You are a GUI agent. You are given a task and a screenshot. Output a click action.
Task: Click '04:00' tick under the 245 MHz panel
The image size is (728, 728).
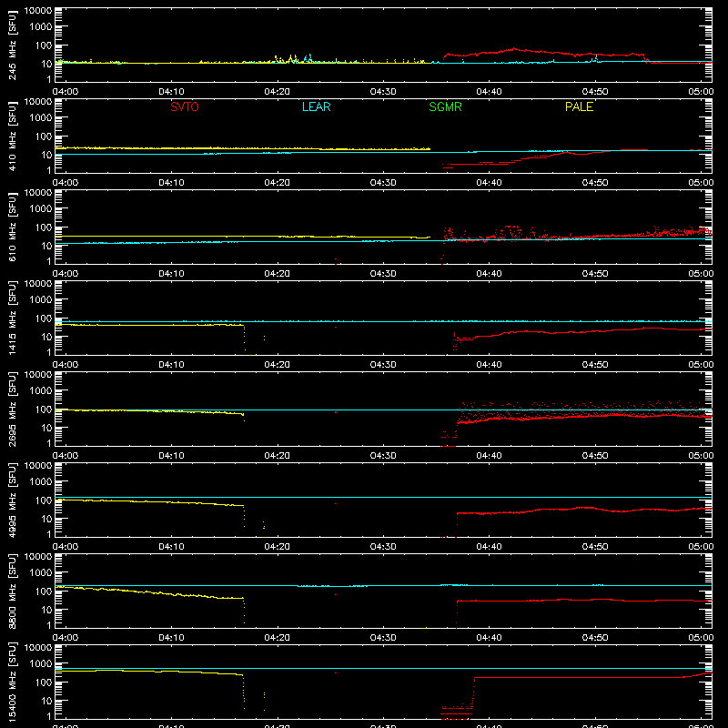point(66,92)
